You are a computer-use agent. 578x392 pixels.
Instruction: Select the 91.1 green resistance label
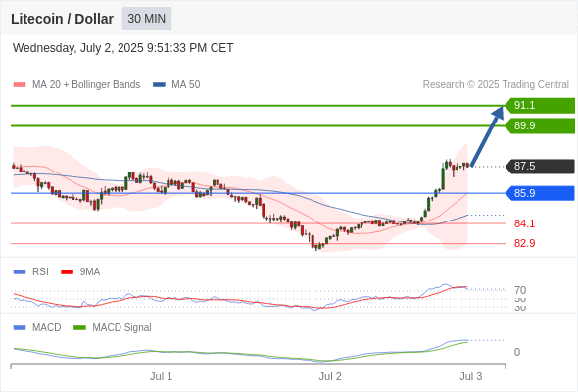click(x=540, y=106)
